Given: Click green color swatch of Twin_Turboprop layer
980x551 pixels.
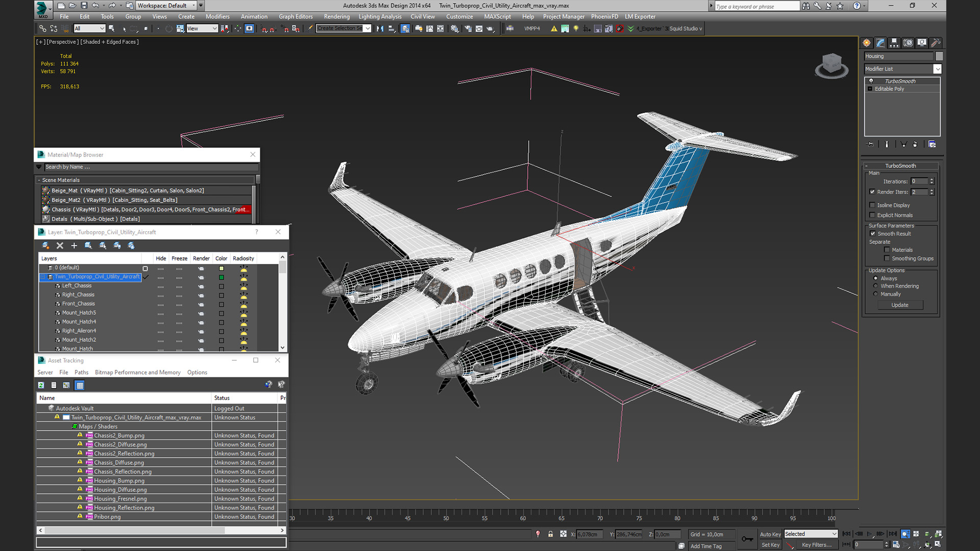Looking at the screenshot, I should pos(222,277).
